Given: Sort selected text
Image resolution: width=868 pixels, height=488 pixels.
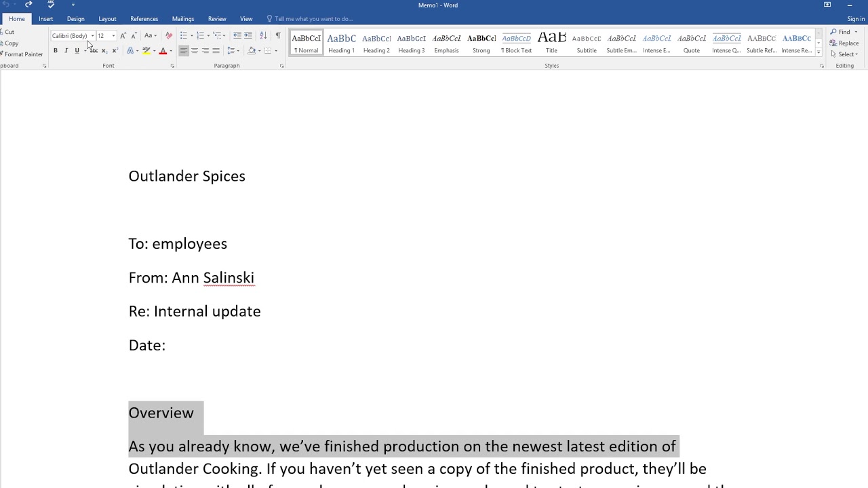Looking at the screenshot, I should pos(263,35).
